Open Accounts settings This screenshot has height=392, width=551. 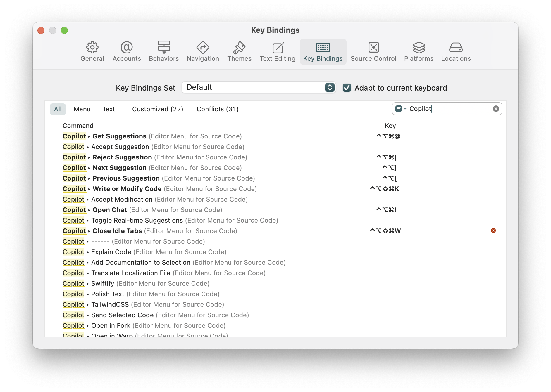(x=126, y=51)
